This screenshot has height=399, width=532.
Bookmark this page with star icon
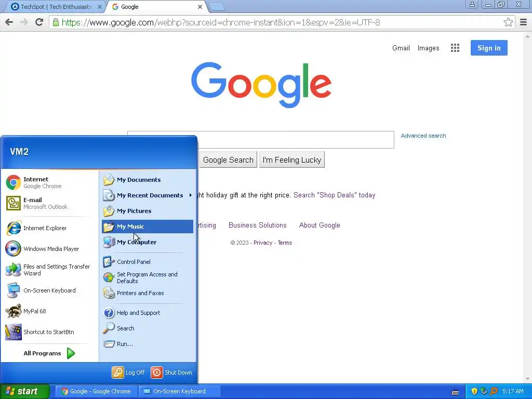click(508, 22)
